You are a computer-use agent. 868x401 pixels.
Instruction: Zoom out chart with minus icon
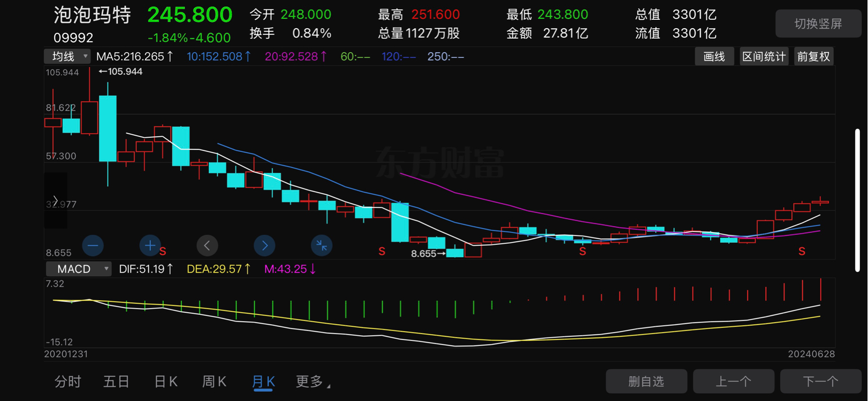point(93,245)
